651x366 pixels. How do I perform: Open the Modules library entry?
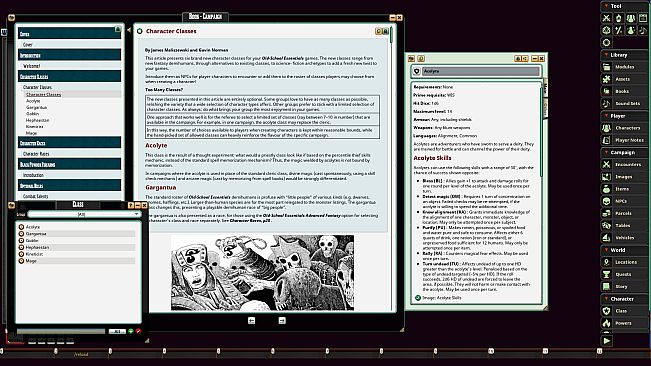coord(624,67)
